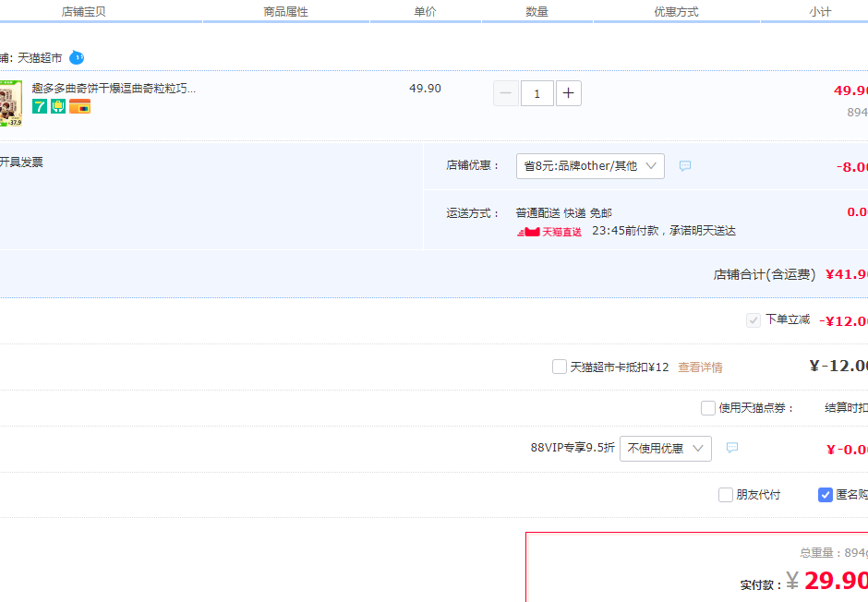This screenshot has width=868, height=602.
Task: Click the ¥-0.00 amount in 88VIP row
Action: (x=847, y=450)
